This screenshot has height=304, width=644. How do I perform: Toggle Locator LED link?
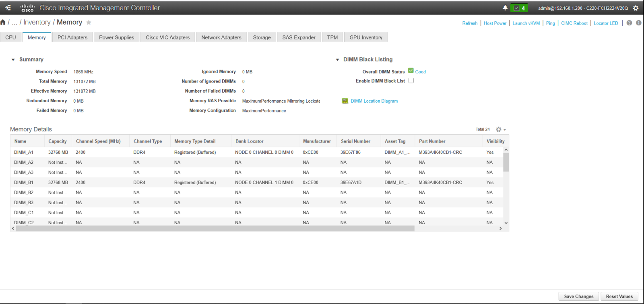pyautogui.click(x=606, y=23)
